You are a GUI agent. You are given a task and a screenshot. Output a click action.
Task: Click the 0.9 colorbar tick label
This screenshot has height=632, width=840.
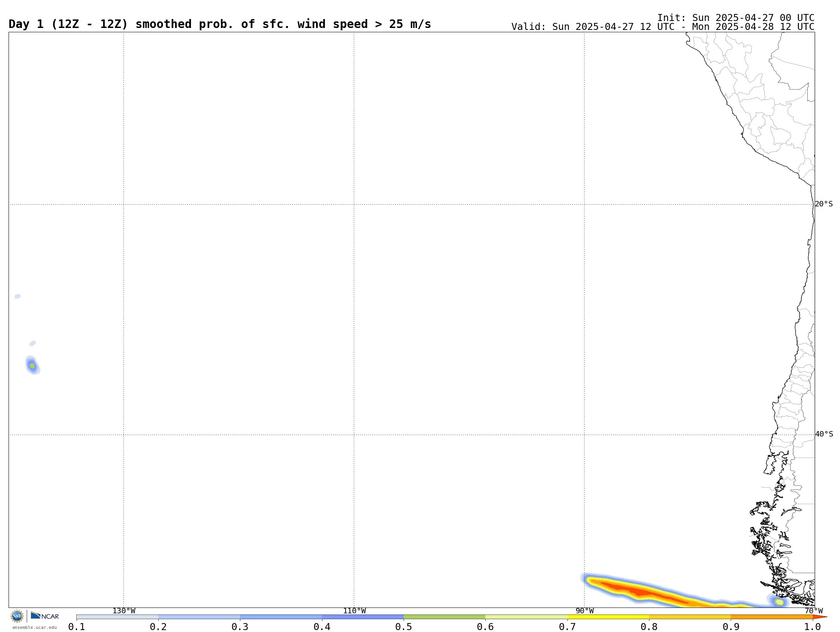click(x=731, y=627)
